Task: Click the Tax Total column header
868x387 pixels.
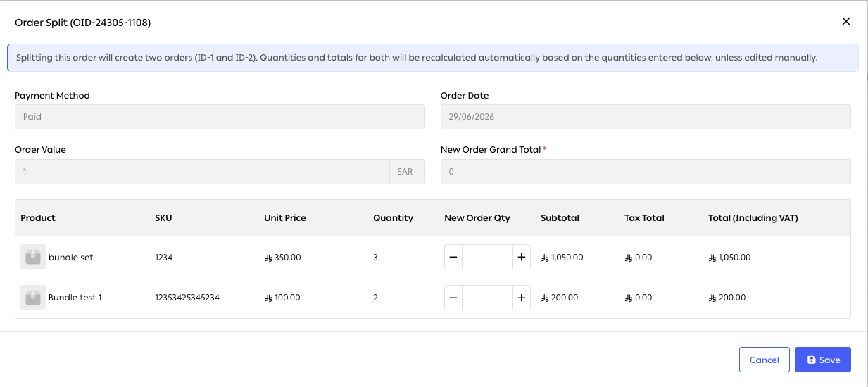Action: click(x=644, y=218)
